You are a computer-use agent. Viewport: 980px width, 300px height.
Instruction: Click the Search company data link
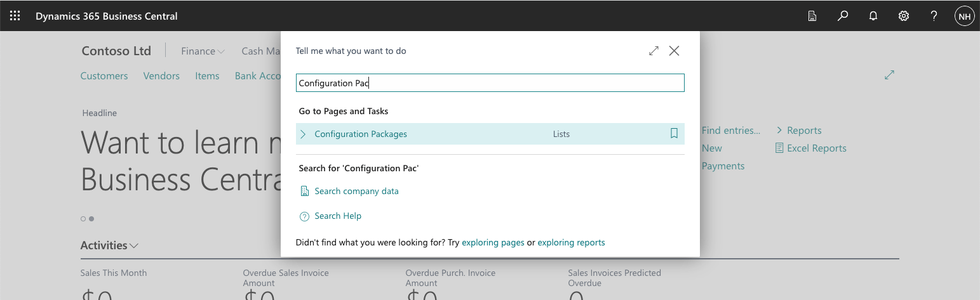[356, 191]
